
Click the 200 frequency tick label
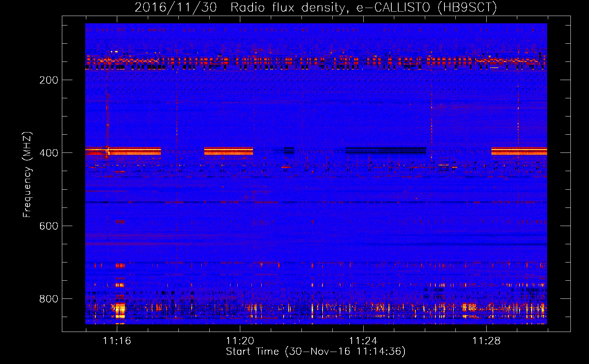pyautogui.click(x=49, y=80)
